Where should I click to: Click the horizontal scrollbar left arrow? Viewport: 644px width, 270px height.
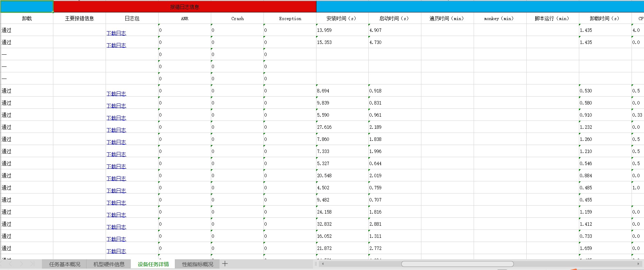323,264
